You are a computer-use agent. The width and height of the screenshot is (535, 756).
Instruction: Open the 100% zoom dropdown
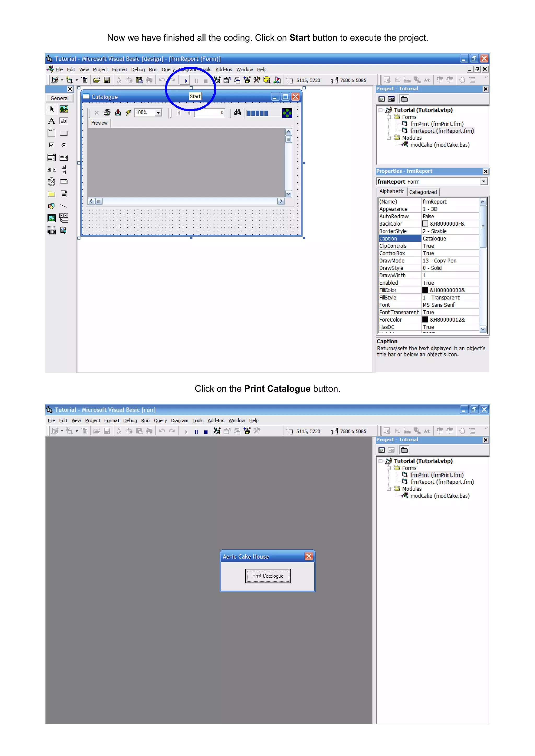click(159, 113)
